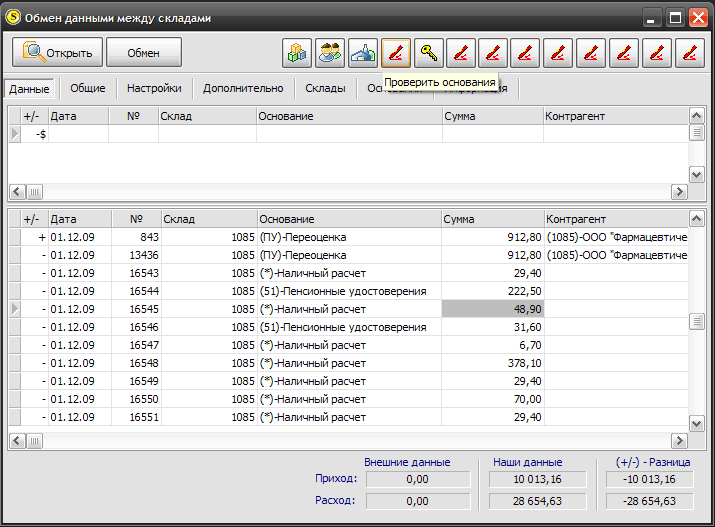Open the Дополнительно tab
Viewport: 715px width, 527px height.
(243, 88)
